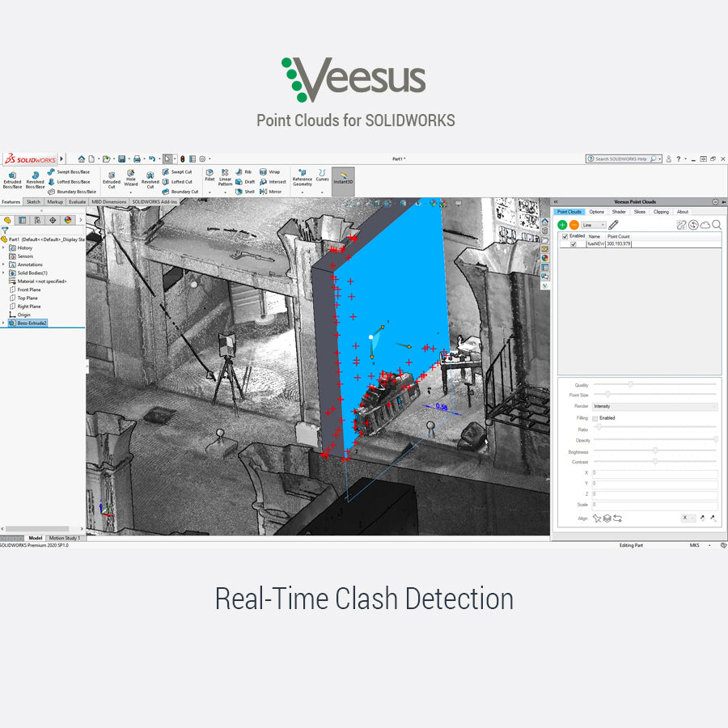Switch to the Shader tab in Veesus panel
The height and width of the screenshot is (728, 728).
[x=619, y=212]
